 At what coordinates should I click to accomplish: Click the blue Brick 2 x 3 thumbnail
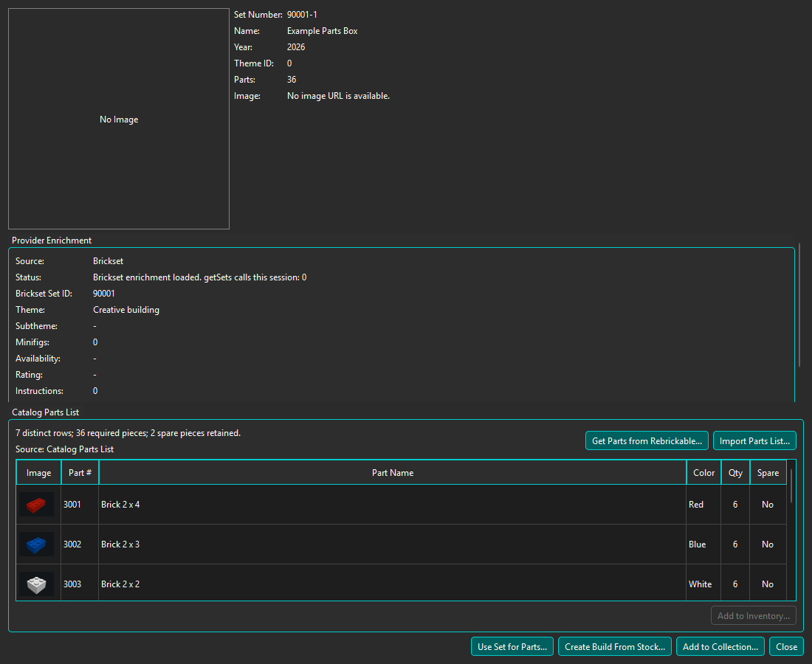36,544
